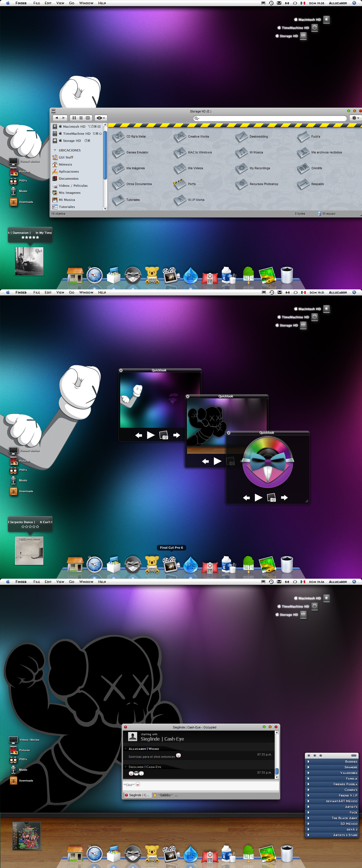362x868 pixels.
Task: Expand the Familia group in buddy list
Action: (x=308, y=778)
